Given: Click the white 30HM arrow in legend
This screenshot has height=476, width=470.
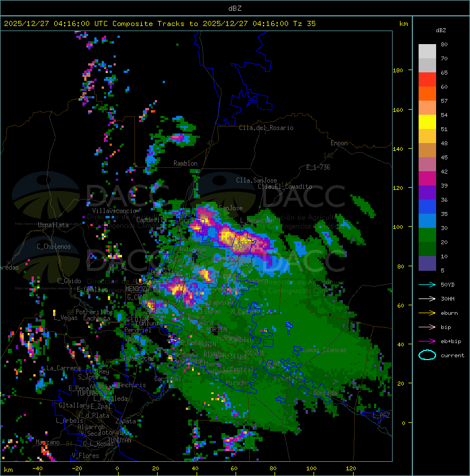Looking at the screenshot, I should [427, 298].
